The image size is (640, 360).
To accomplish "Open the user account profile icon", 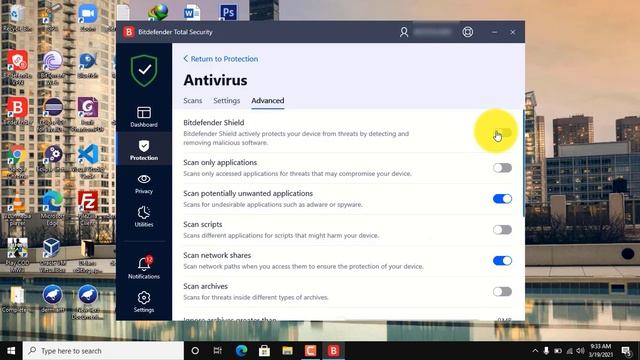I will [404, 32].
